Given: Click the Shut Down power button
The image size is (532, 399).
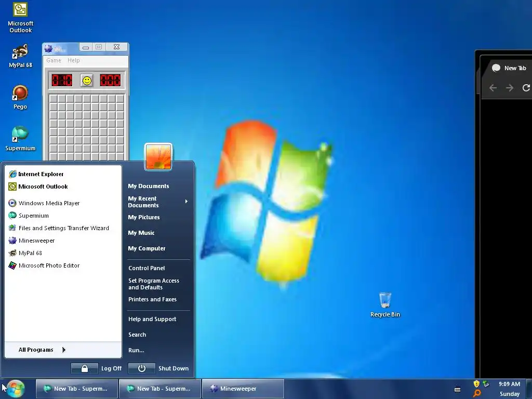Looking at the screenshot, I should tap(141, 368).
